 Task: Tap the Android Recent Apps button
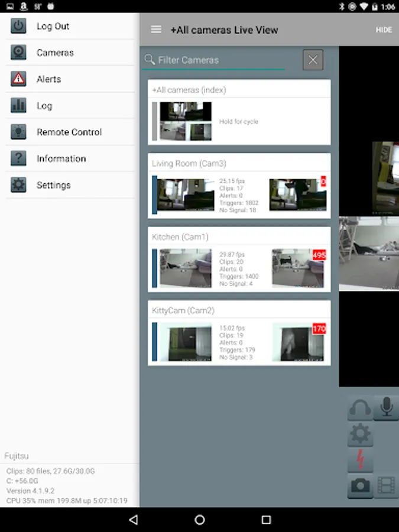[266, 520]
